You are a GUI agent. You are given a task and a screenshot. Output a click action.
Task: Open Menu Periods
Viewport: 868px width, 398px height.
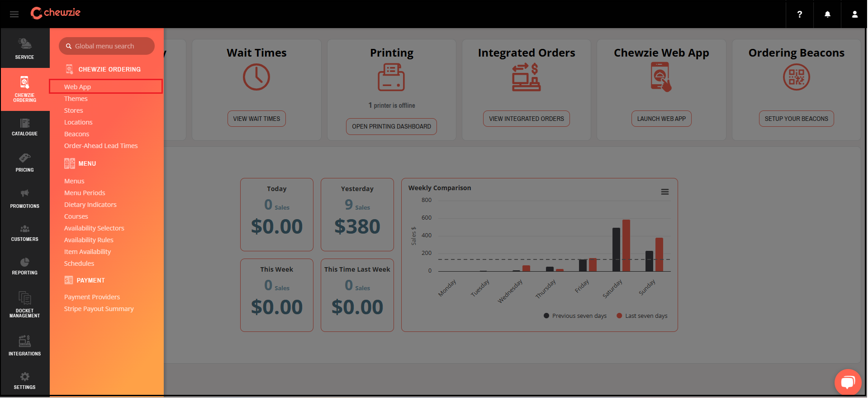[85, 193]
